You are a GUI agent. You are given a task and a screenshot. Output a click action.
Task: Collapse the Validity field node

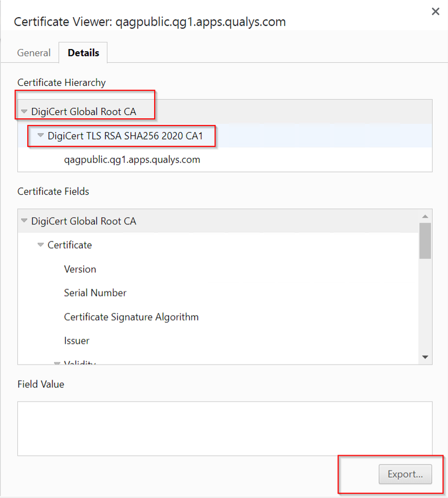57,363
